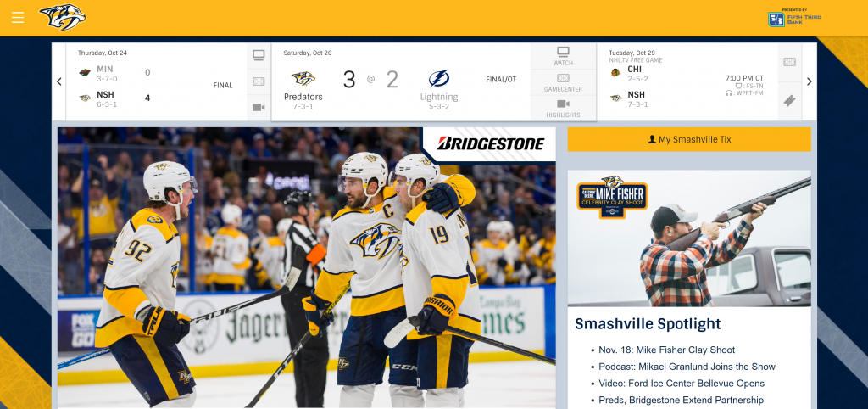Click the 'CHI' team abbreviation
Image resolution: width=868 pixels, height=409 pixels.
click(634, 70)
